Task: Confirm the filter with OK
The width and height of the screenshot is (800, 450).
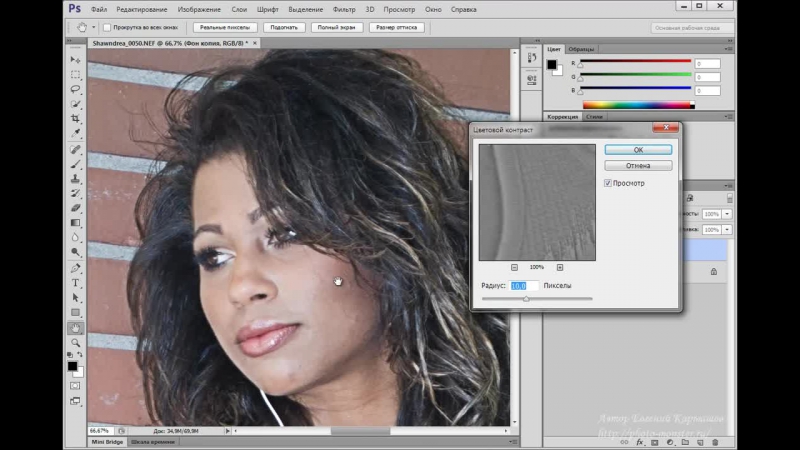Action: pyautogui.click(x=638, y=150)
